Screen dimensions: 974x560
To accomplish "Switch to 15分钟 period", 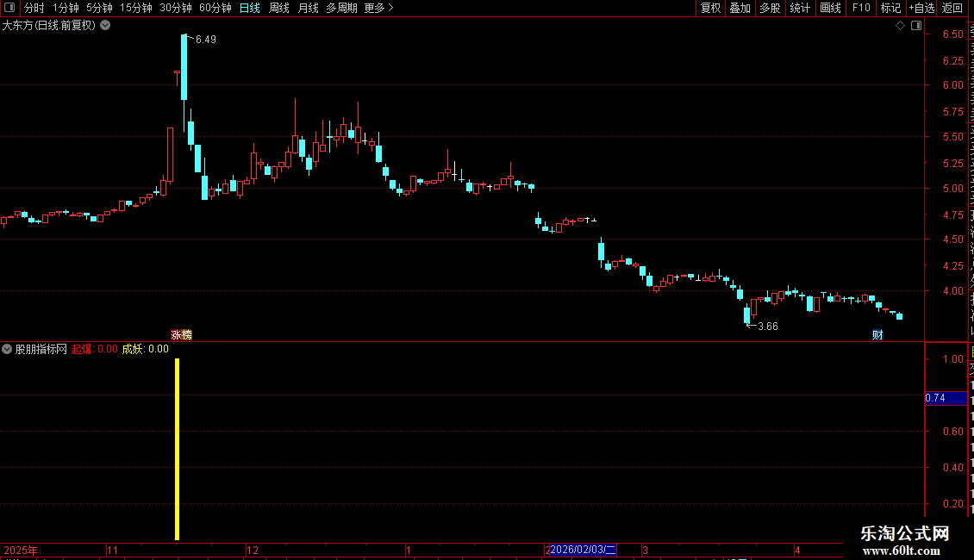I will coord(136,8).
